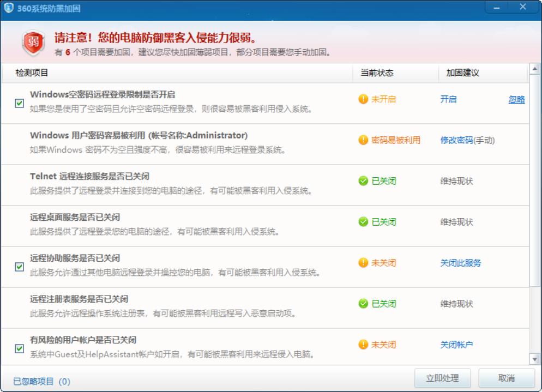Uncheck the Windows空密码远程登录限制 checkbox
The image size is (542, 392).
[20, 103]
